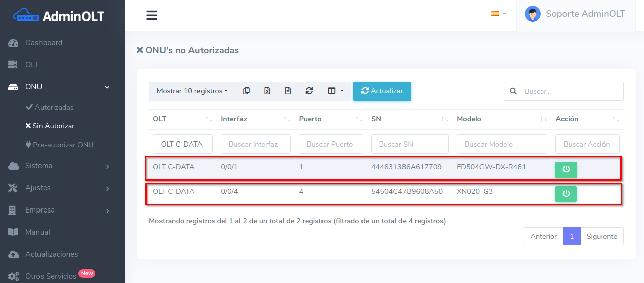Authorize ONU with SN 444631386A617709
This screenshot has height=283, width=644.
point(566,170)
